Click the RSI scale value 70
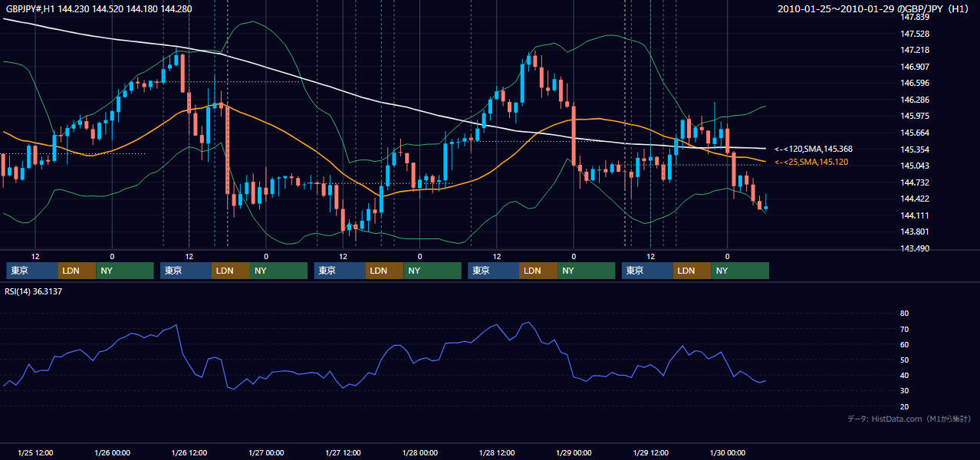This screenshot has height=460, width=980. (904, 329)
